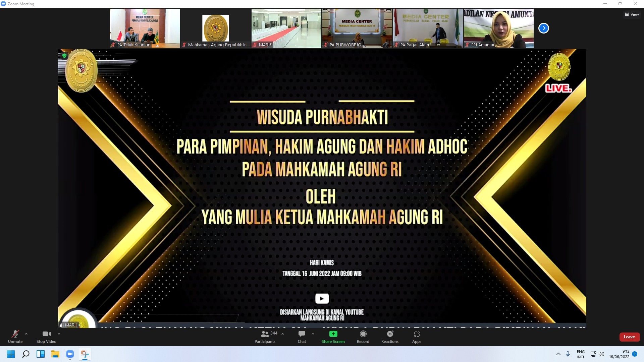
Task: Check MARI1 signal strength indicator
Action: point(61,325)
